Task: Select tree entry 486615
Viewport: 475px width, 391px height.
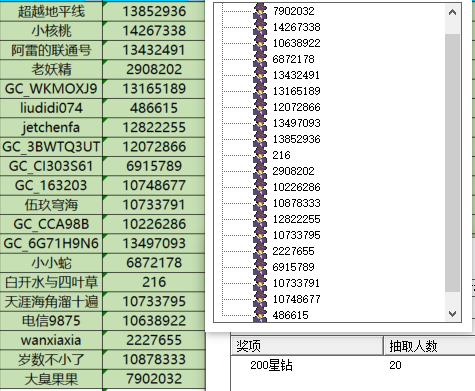Action: pos(290,315)
